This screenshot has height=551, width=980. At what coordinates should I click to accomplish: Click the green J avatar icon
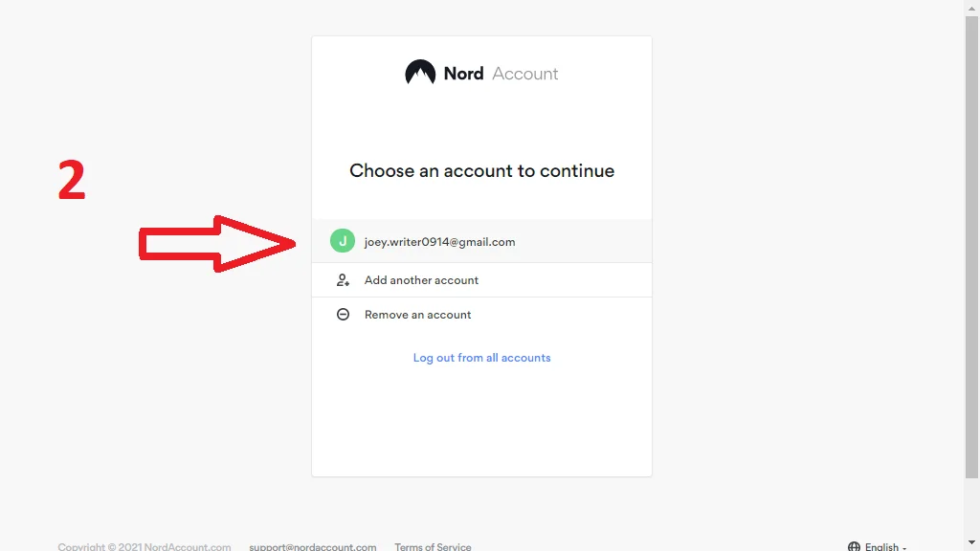343,241
